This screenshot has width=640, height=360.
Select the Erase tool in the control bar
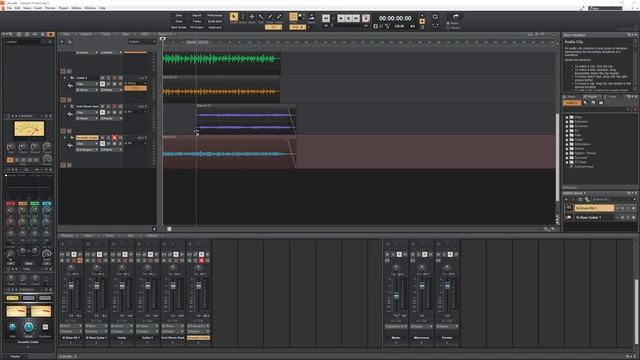[279, 17]
